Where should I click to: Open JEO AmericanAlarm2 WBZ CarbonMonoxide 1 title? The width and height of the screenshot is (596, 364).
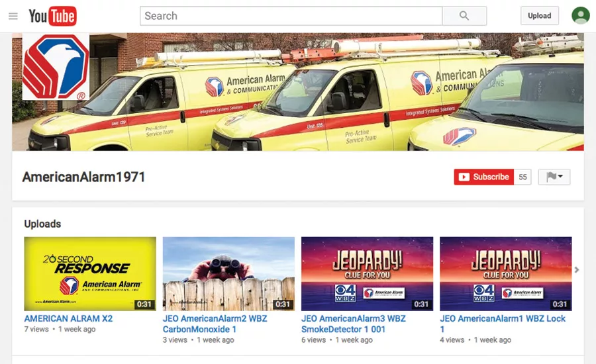tap(215, 324)
